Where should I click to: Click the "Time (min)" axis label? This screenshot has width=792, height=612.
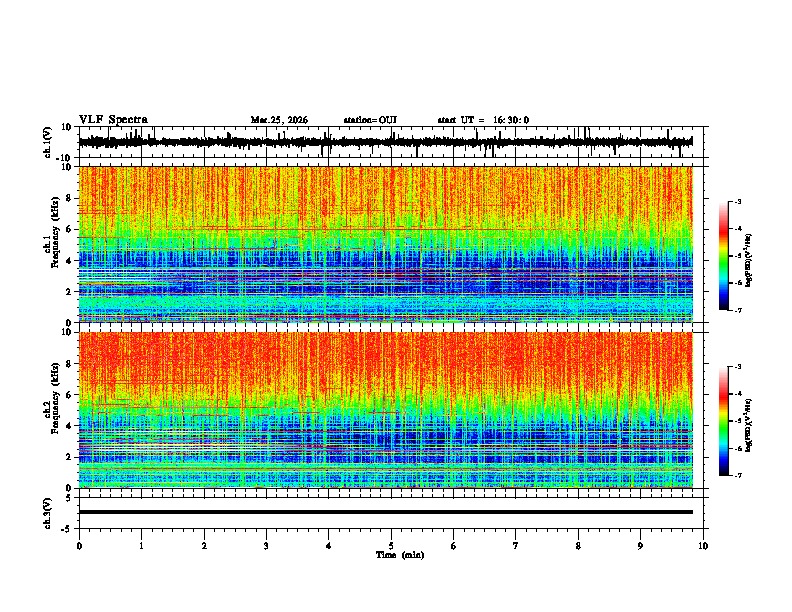400,555
